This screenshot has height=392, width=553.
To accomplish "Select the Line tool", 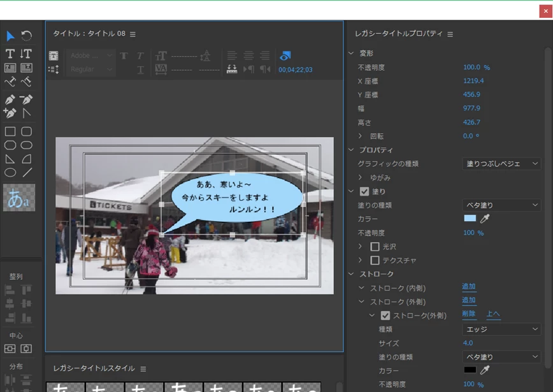I will pos(27,173).
